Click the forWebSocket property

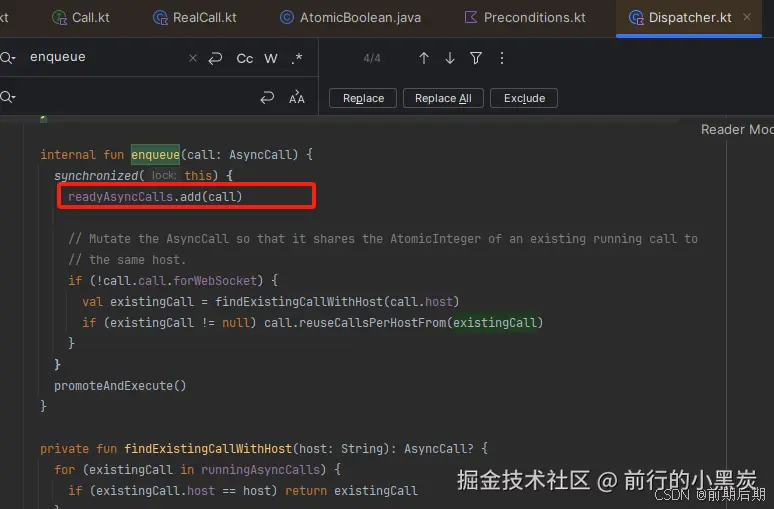click(215, 280)
